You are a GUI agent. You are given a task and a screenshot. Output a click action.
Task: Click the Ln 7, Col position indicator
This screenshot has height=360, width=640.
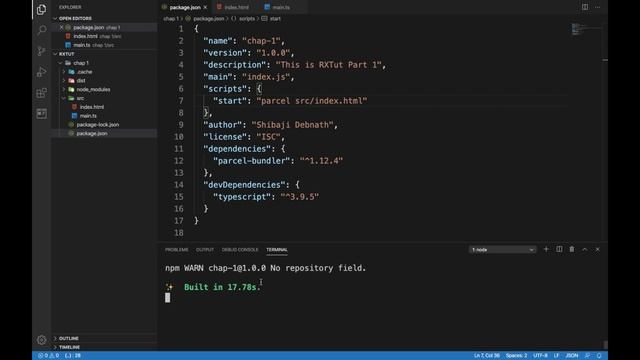(x=487, y=356)
